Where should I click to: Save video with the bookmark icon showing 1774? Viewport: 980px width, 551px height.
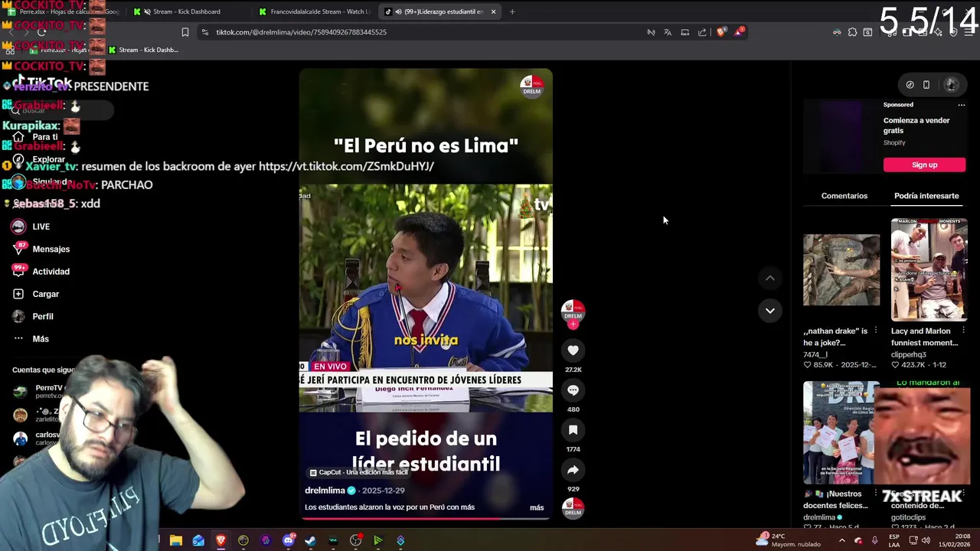click(x=573, y=430)
